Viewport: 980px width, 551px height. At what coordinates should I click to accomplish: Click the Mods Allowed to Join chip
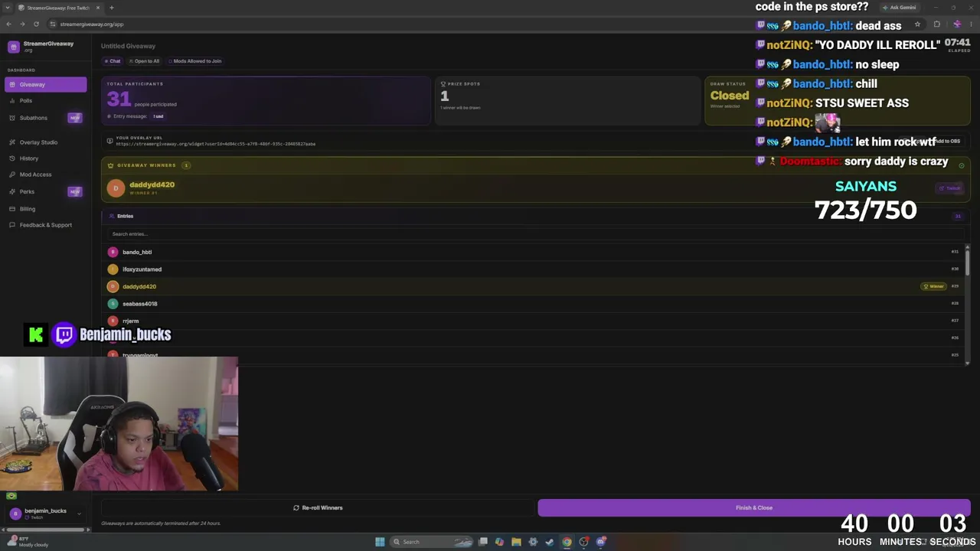[x=195, y=61]
